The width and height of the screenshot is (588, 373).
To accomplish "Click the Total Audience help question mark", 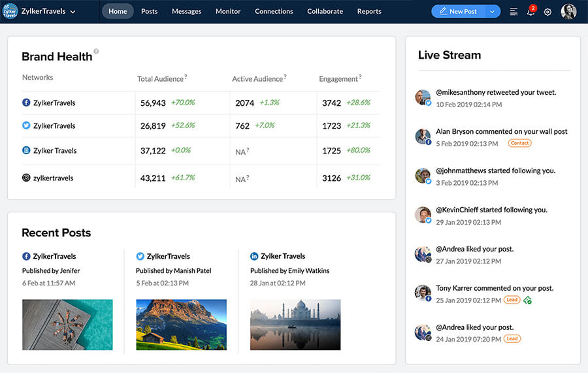I will tap(186, 77).
